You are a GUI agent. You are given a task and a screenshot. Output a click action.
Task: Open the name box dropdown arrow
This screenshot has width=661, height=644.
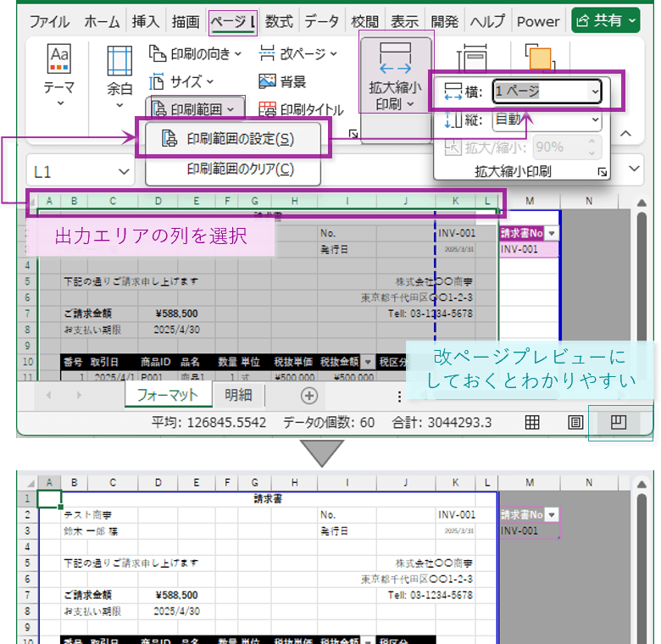tap(124, 171)
